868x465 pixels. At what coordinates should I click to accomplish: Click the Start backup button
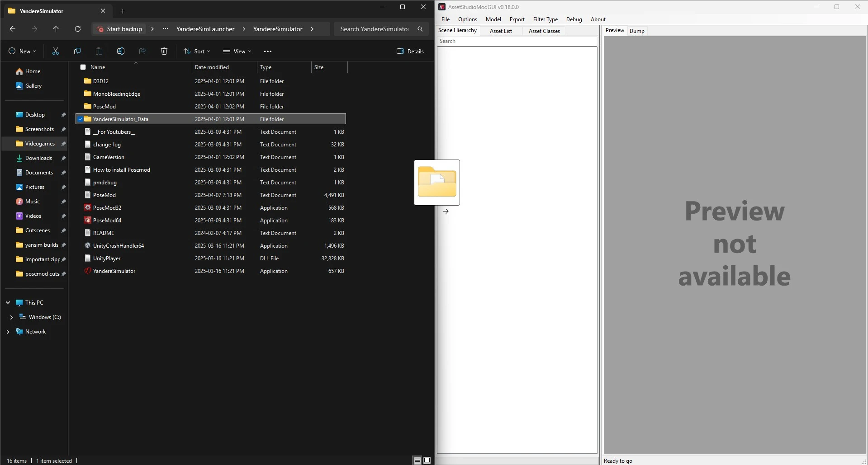(x=119, y=29)
